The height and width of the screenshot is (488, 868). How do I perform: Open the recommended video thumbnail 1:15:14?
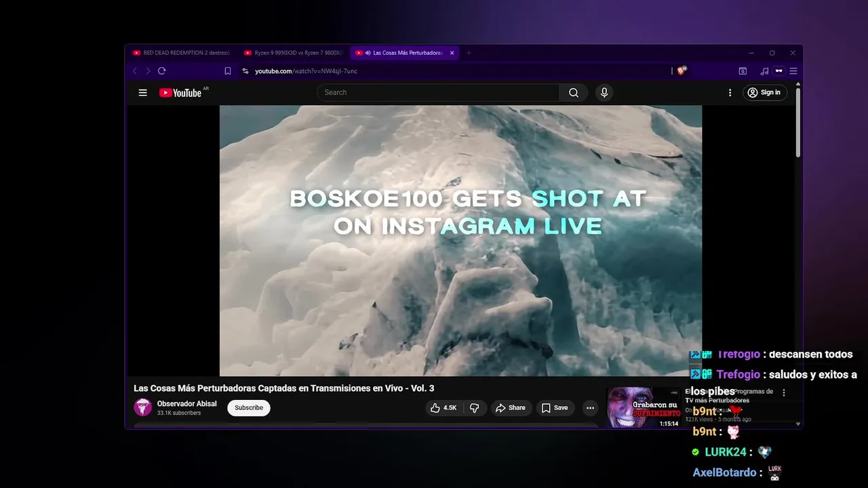pos(643,407)
